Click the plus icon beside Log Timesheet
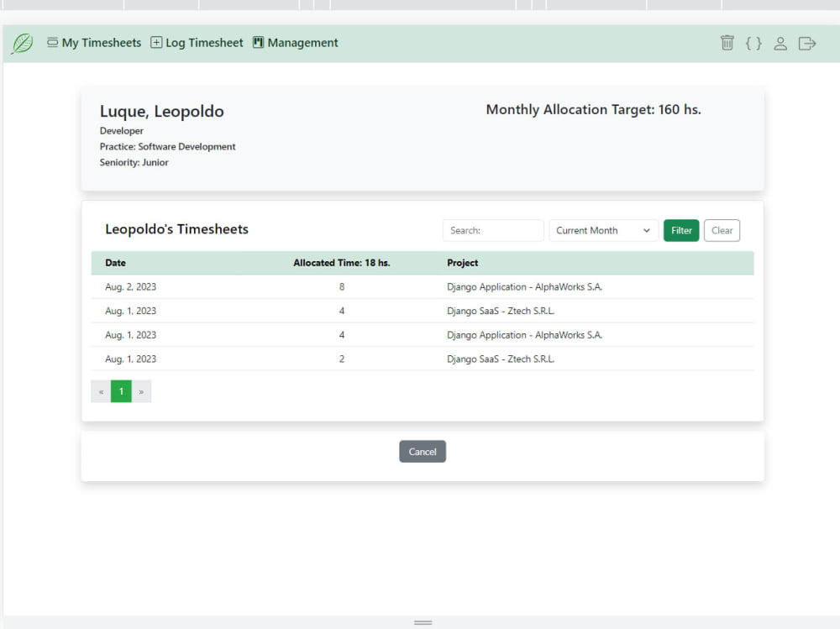 tap(155, 42)
